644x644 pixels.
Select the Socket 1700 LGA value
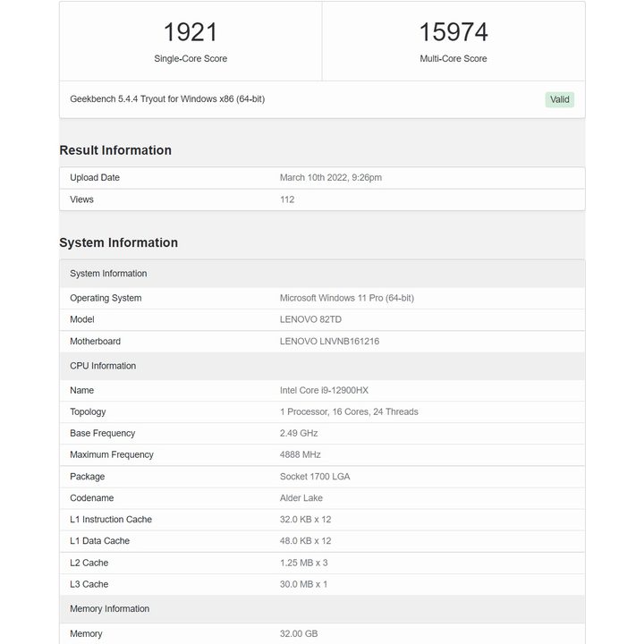315,477
